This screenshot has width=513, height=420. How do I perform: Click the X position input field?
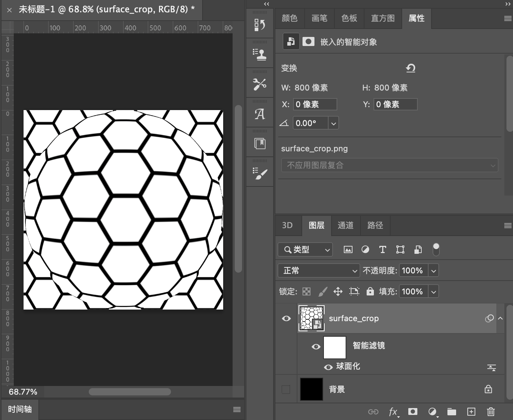[315, 104]
